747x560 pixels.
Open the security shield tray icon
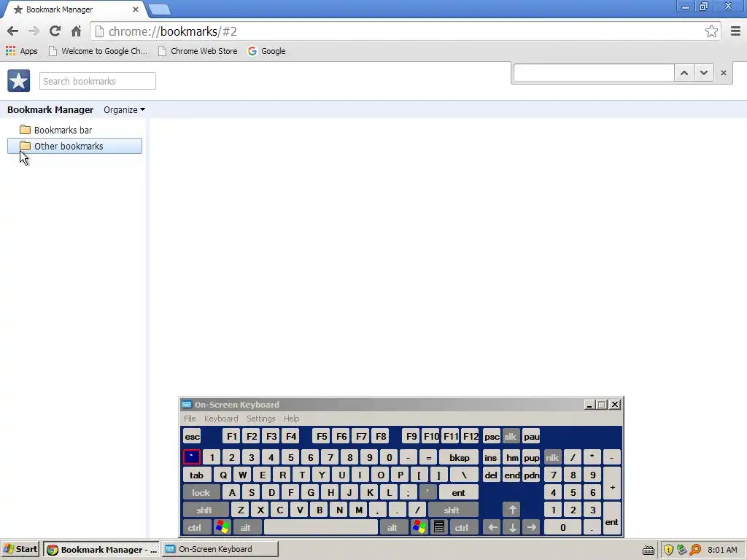tap(668, 550)
